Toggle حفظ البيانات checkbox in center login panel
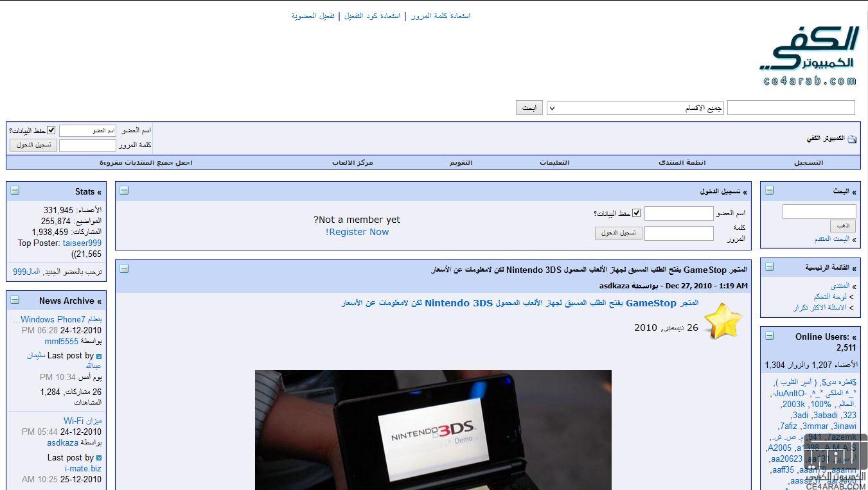The height and width of the screenshot is (490, 868). tap(637, 213)
